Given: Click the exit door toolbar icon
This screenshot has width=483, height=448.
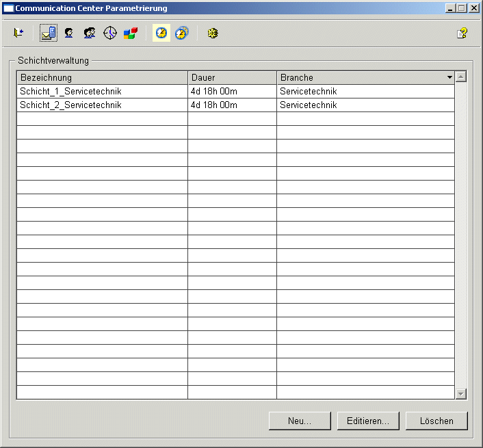Looking at the screenshot, I should 18,33.
